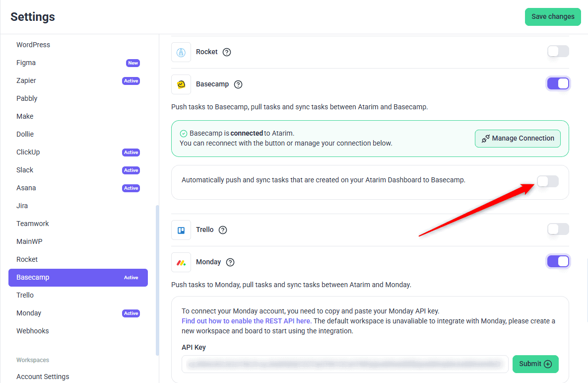The width and height of the screenshot is (588, 383).
Task: Open the help icon next to Basecamp
Action: pyautogui.click(x=238, y=84)
